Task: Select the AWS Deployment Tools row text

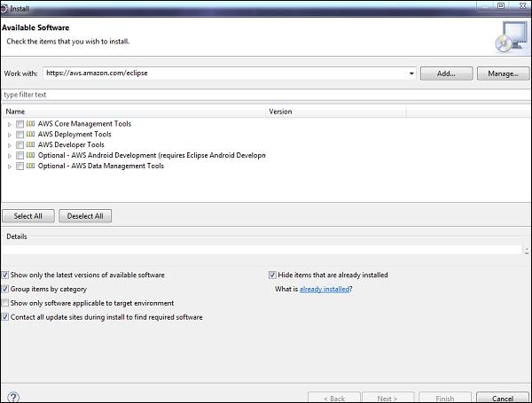Action: pos(74,135)
